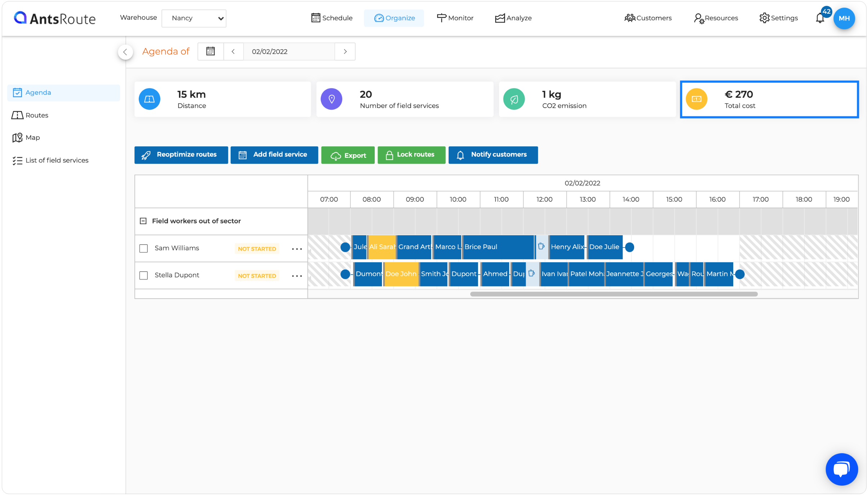Open the Schedule tab
The image size is (868, 495).
coord(332,18)
